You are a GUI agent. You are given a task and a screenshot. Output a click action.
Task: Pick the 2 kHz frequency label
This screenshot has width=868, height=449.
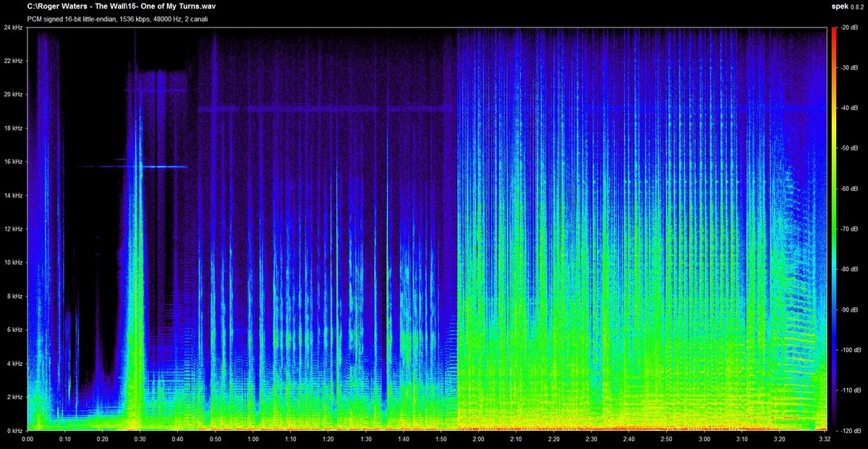point(15,397)
